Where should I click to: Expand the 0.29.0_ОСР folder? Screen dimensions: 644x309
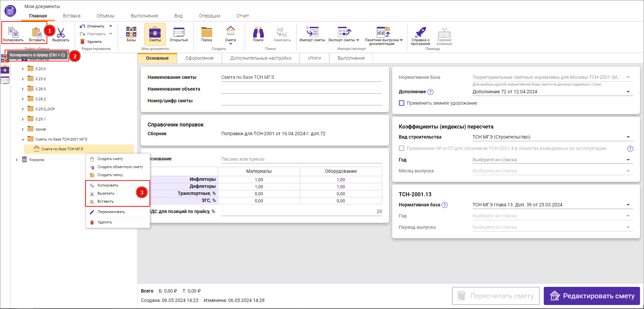point(22,109)
